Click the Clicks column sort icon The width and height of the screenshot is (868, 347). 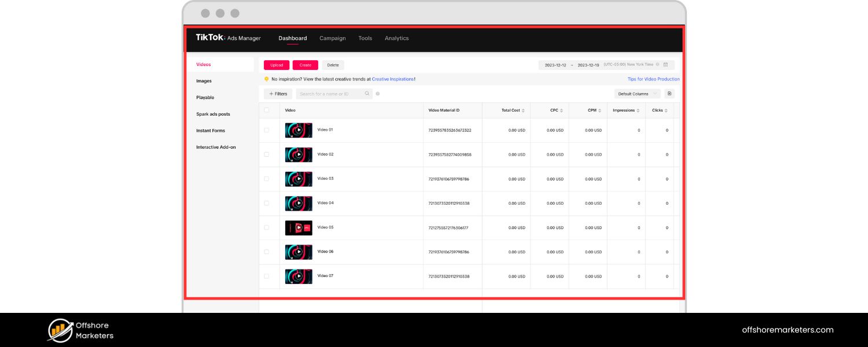pyautogui.click(x=666, y=110)
